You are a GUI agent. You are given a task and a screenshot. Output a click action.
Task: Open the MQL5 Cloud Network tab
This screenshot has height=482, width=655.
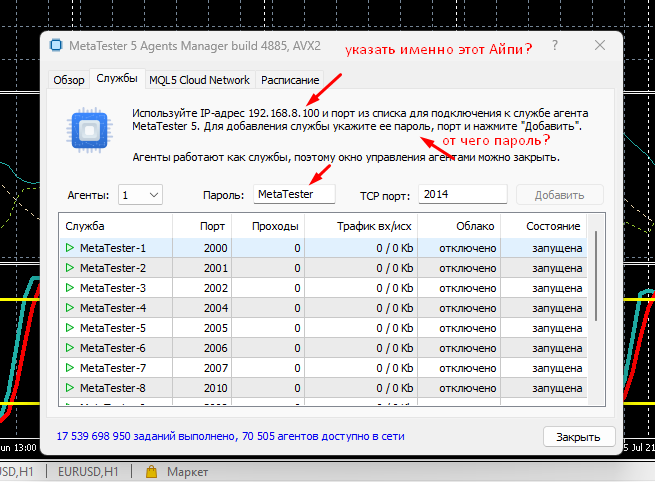[199, 80]
